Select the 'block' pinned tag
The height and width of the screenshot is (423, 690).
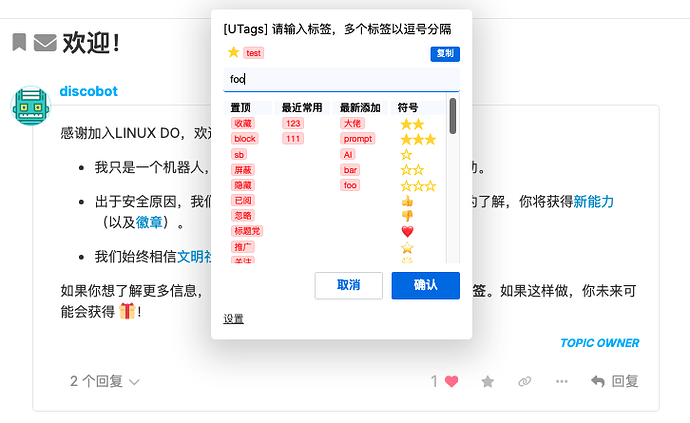click(245, 139)
